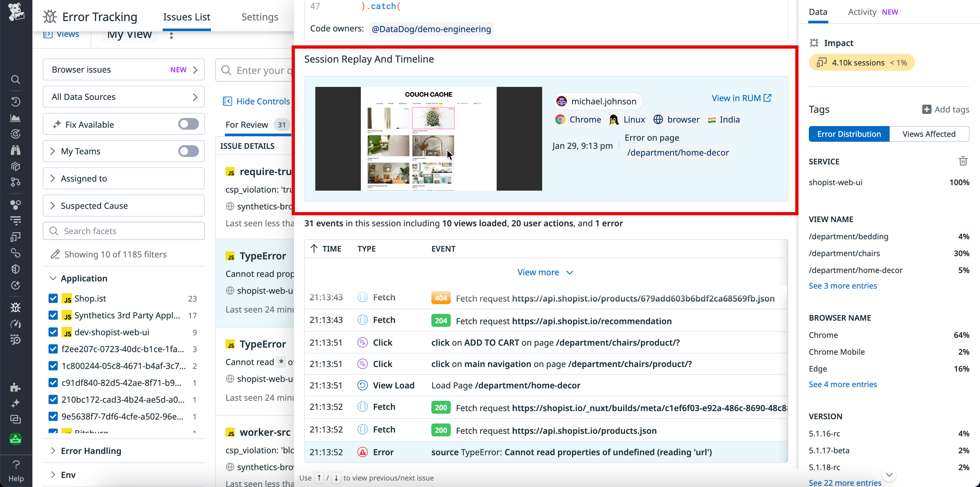Expand the Assigned to filter

click(x=124, y=178)
